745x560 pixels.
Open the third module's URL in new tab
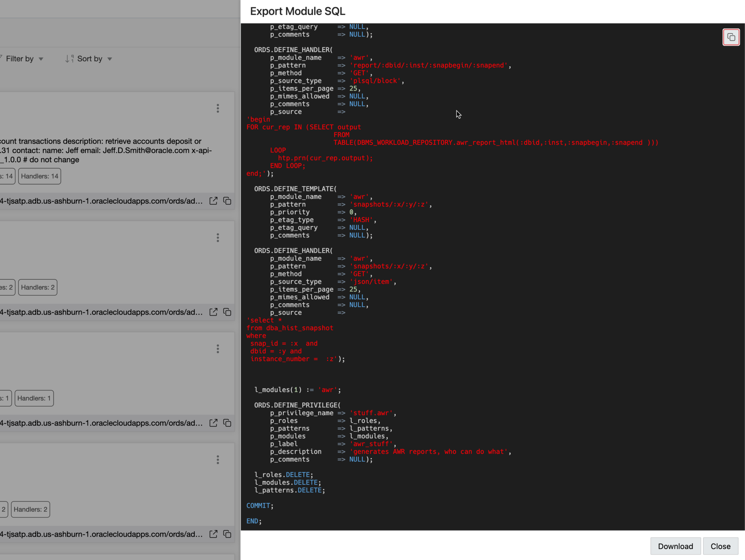pyautogui.click(x=213, y=423)
